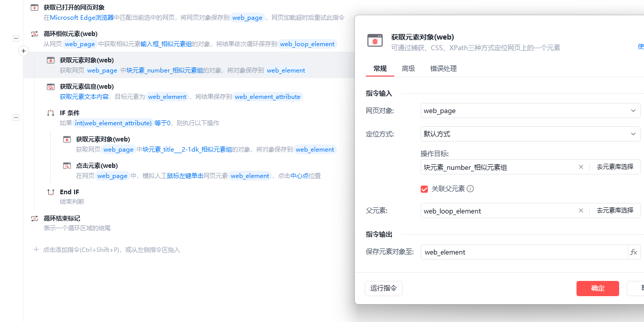Click the 获取元素信息 step icon
The image size is (644, 322).
(x=51, y=87)
